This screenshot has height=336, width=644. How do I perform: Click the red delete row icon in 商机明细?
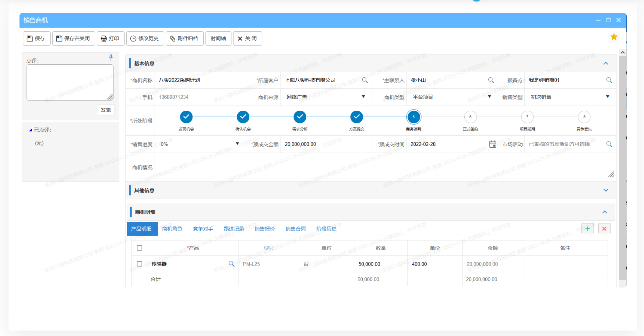604,229
